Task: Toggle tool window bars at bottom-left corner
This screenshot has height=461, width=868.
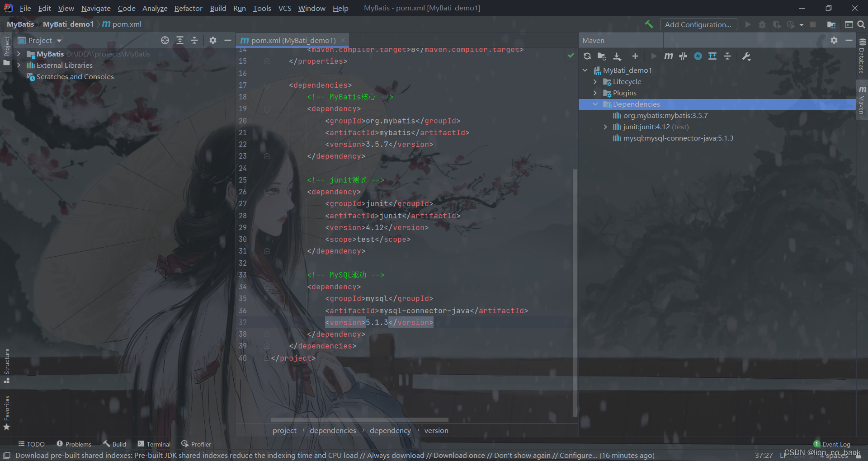Action: tap(7, 455)
